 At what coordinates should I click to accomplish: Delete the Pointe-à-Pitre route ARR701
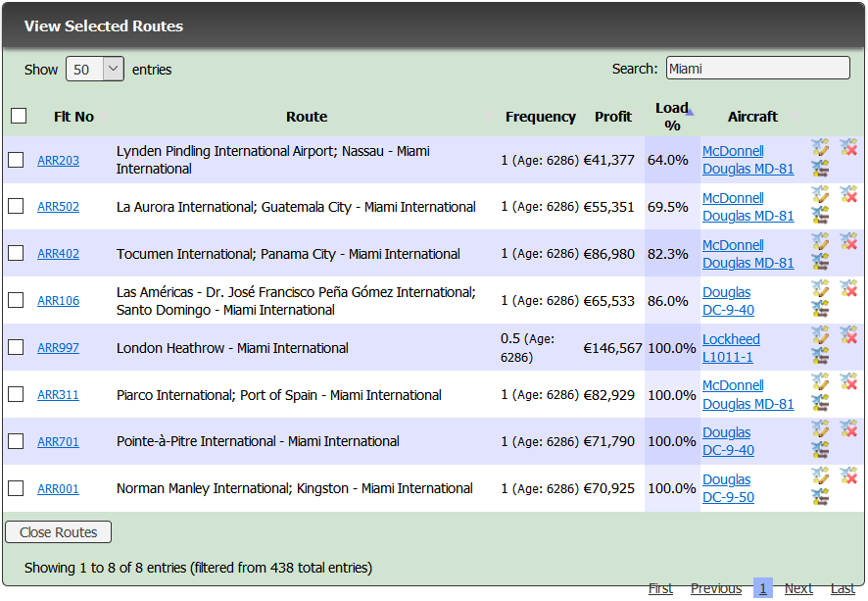click(848, 429)
